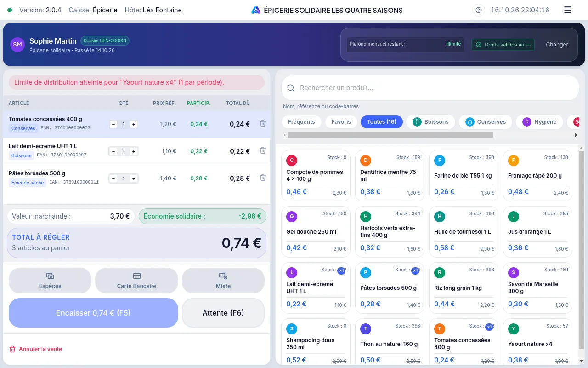This screenshot has width=588, height=368.
Task: Filter products by Hygiène category
Action: [539, 122]
